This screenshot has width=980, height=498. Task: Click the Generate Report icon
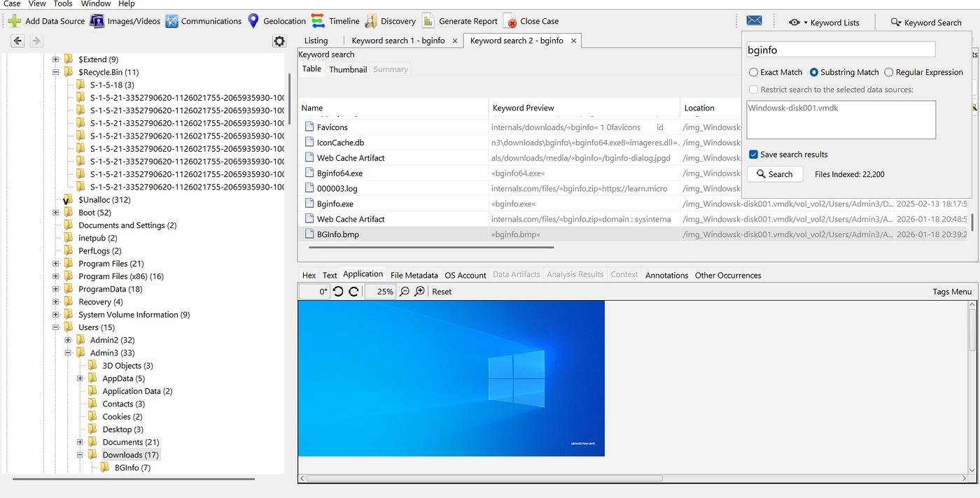coord(428,21)
